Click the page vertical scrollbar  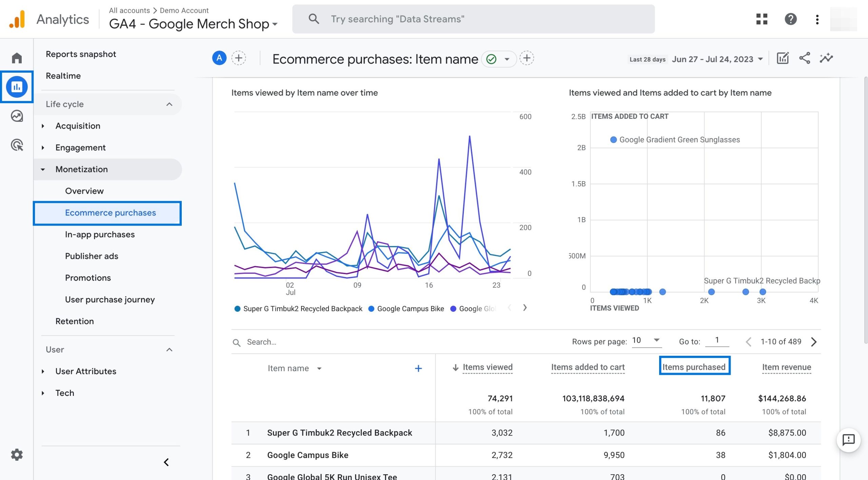(866, 210)
